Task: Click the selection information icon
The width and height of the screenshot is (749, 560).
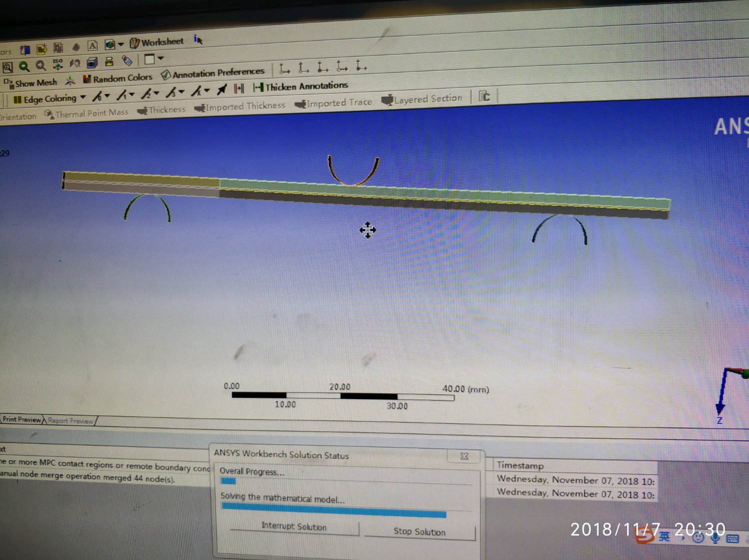Action: point(198,39)
